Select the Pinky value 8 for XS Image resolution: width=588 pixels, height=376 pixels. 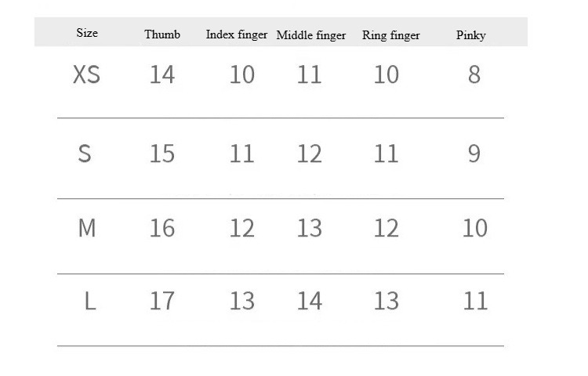pos(474,75)
